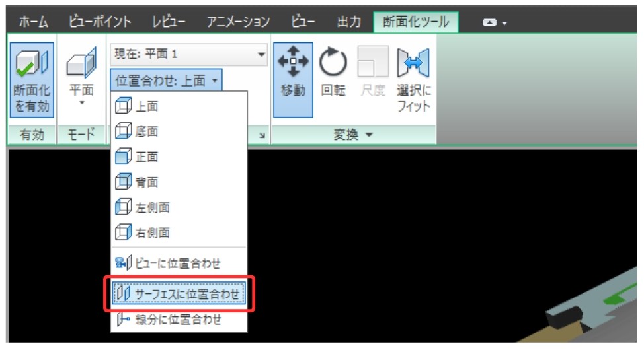Select 線分に位置合わせ menu entry

pyautogui.click(x=179, y=319)
